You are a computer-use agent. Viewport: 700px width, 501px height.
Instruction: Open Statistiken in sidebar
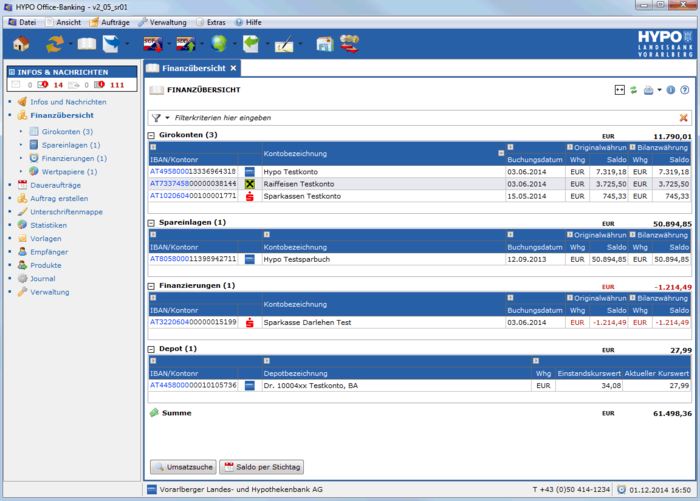coord(48,225)
